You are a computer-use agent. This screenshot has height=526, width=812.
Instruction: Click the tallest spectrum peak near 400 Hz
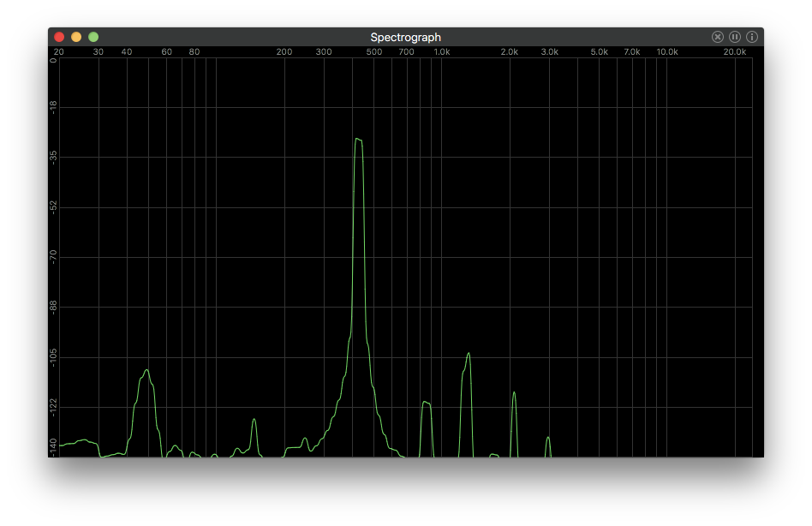coord(358,140)
